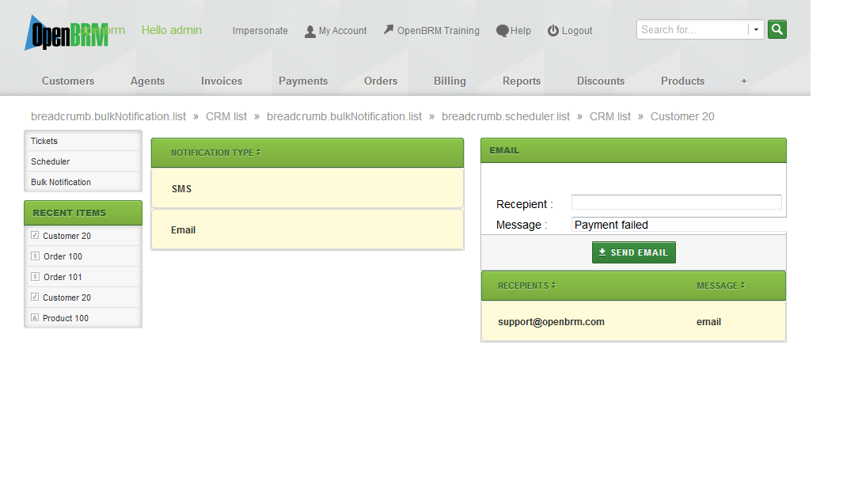
Task: Click the Help speech bubble icon
Action: 502,31
